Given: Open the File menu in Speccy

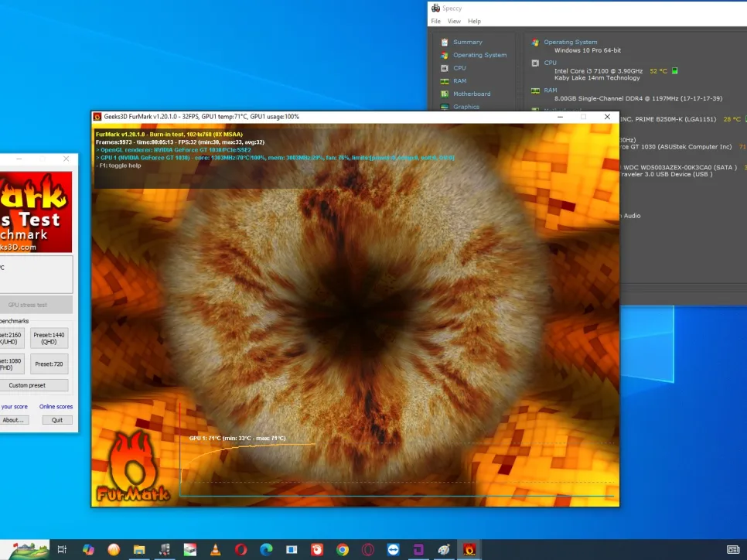Looking at the screenshot, I should (x=435, y=21).
